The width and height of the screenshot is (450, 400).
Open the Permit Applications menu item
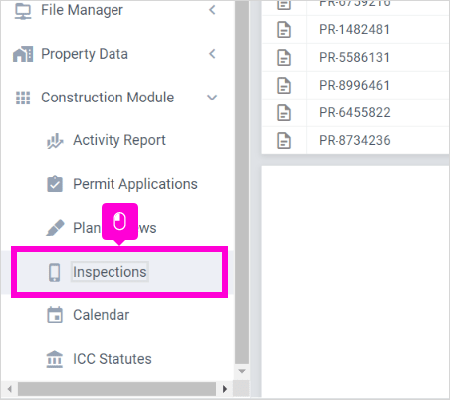(135, 184)
